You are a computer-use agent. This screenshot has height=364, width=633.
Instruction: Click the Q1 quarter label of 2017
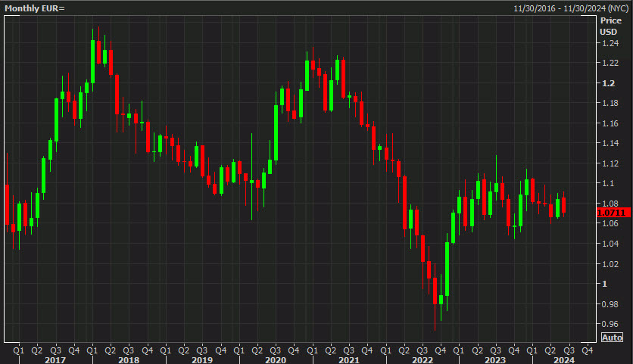pos(19,350)
